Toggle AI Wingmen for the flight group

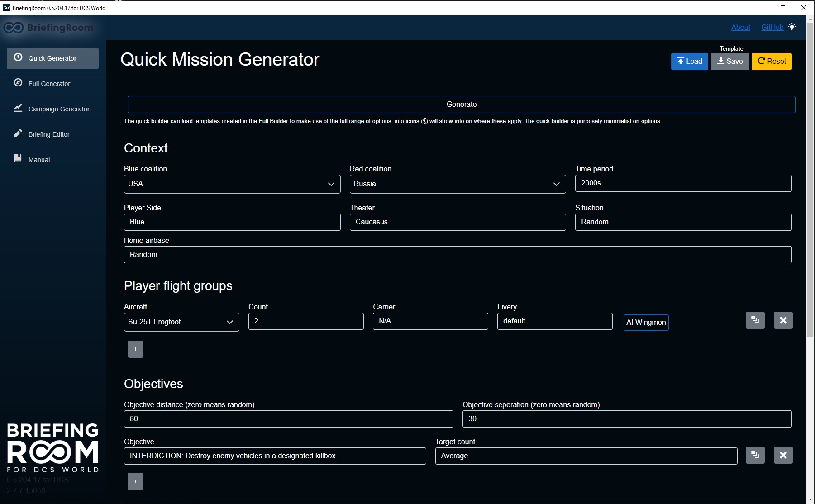(x=646, y=322)
